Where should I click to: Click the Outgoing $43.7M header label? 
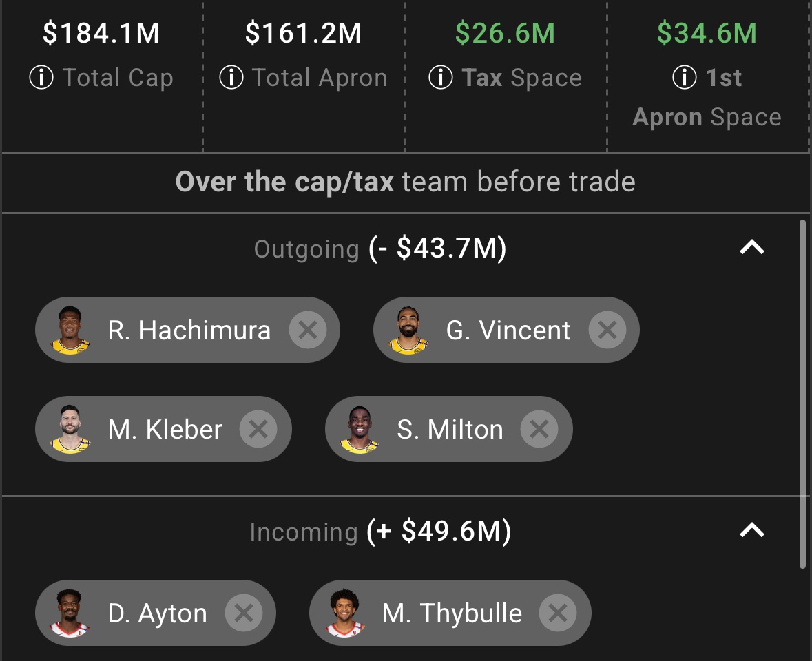pyautogui.click(x=380, y=249)
